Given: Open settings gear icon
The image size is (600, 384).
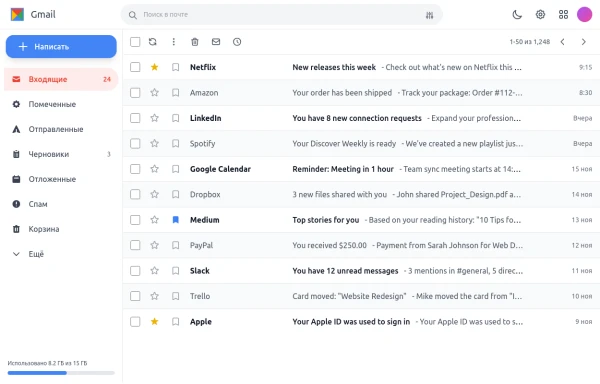Looking at the screenshot, I should (540, 15).
